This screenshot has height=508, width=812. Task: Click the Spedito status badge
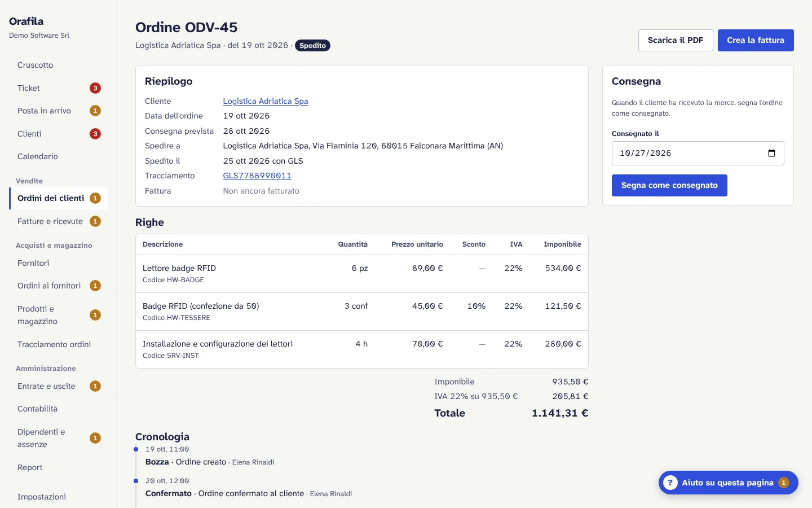point(312,46)
